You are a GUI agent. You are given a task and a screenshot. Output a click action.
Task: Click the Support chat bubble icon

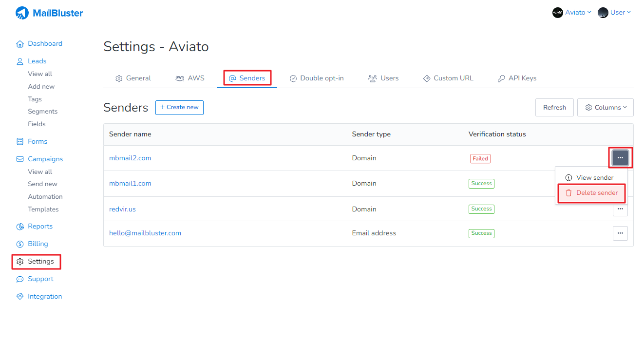point(20,279)
